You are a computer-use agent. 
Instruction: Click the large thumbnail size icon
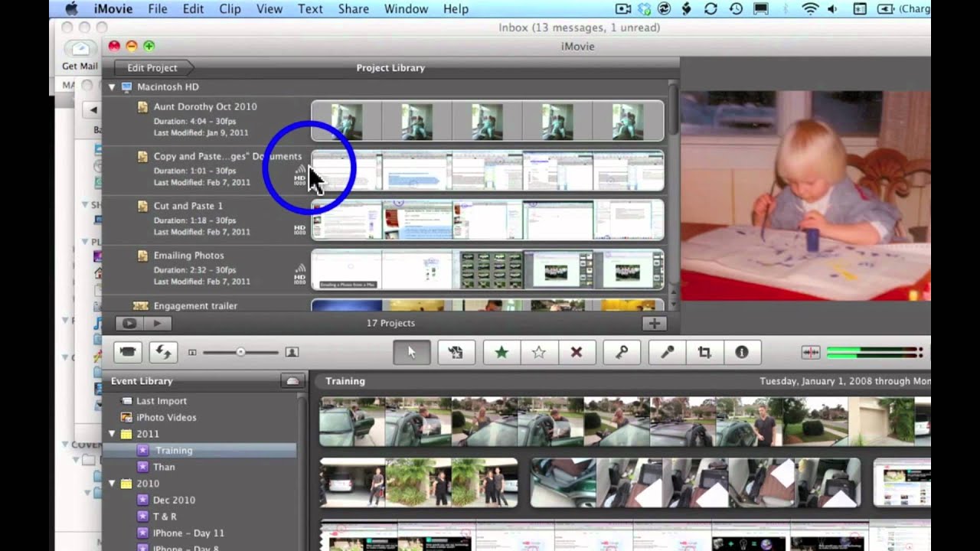(x=292, y=352)
